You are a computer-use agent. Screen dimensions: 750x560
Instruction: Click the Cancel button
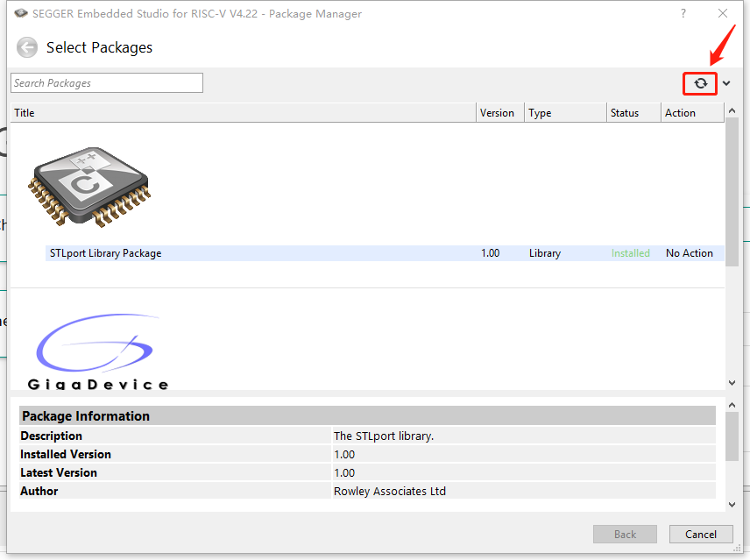(701, 535)
